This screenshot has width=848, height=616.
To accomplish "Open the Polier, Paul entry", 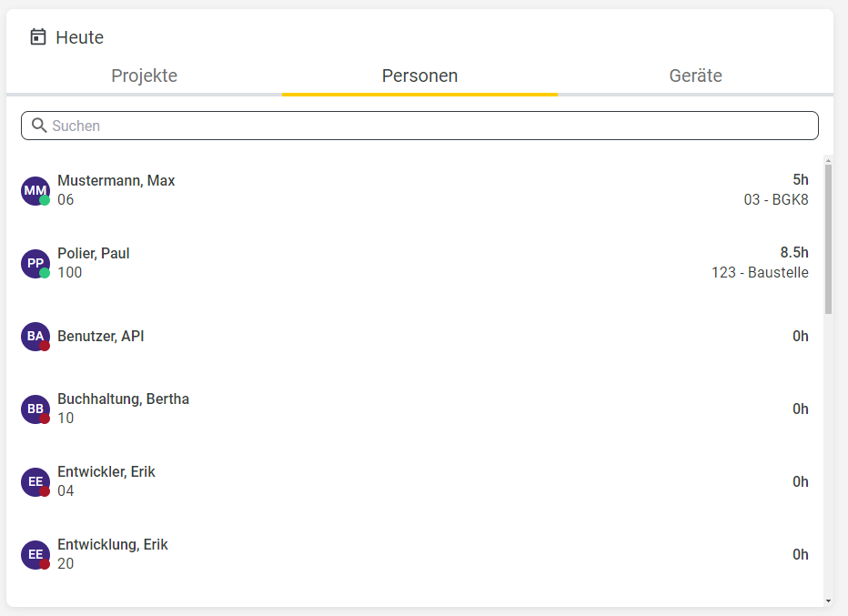I will point(415,263).
